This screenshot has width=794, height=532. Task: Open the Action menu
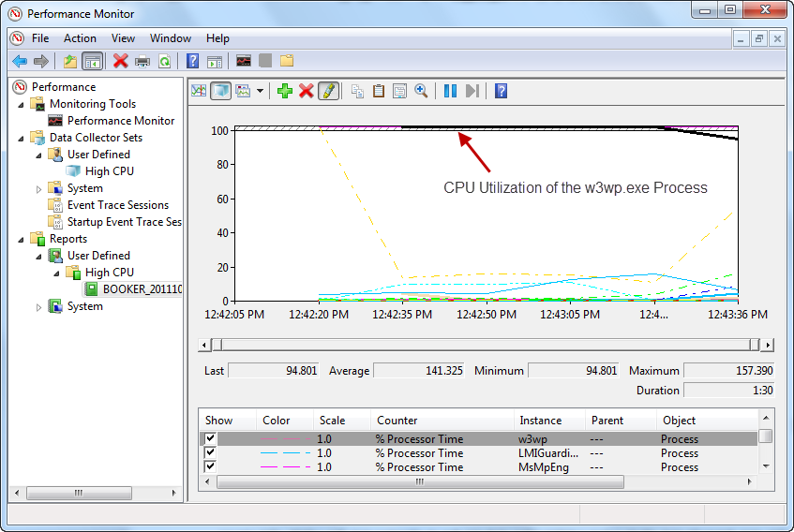pos(80,38)
